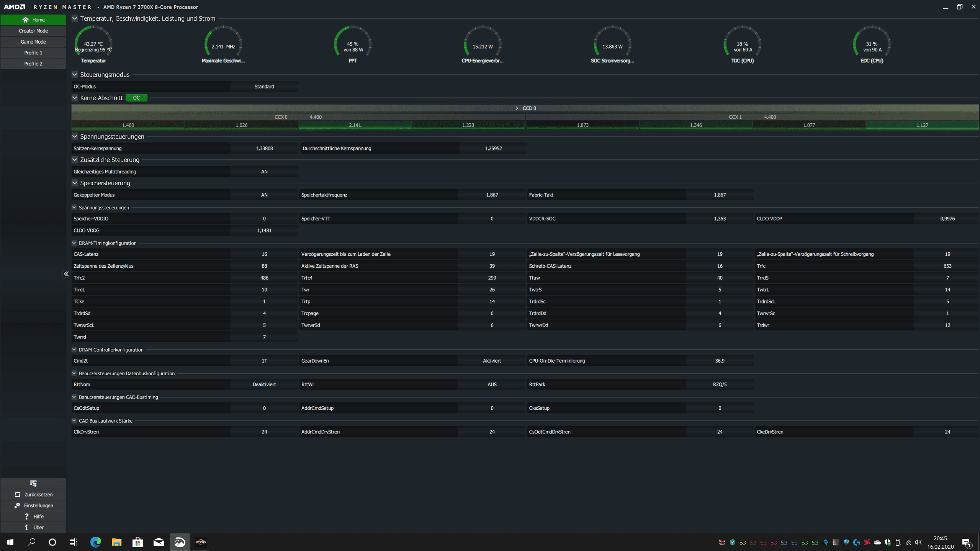Click the Fabric-Takt value 1.867
The height and width of the screenshot is (551, 980).
pyautogui.click(x=720, y=195)
